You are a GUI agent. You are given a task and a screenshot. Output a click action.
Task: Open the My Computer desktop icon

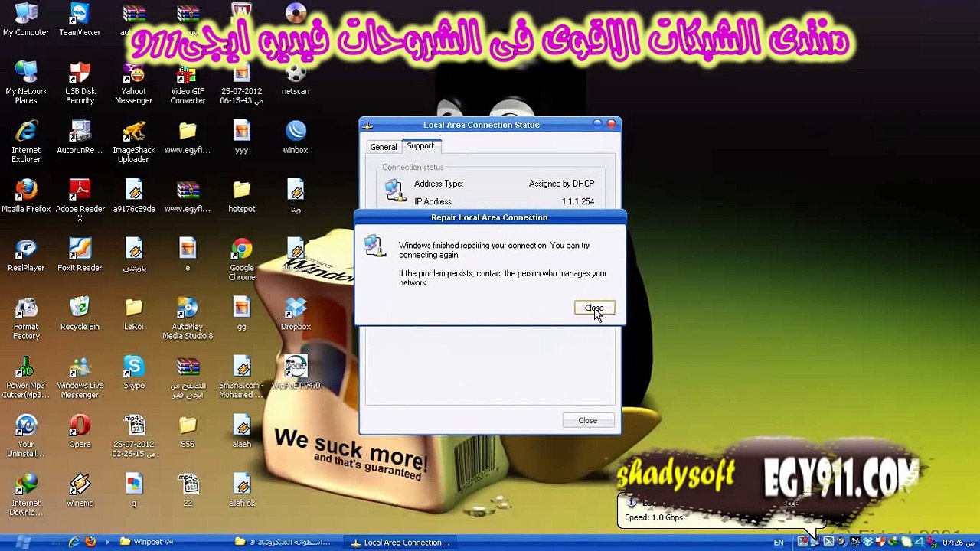(25, 20)
